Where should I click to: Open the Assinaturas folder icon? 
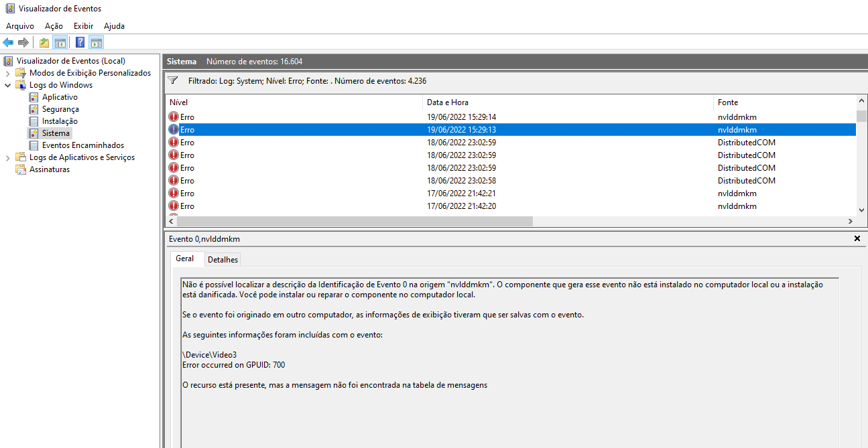click(x=21, y=169)
